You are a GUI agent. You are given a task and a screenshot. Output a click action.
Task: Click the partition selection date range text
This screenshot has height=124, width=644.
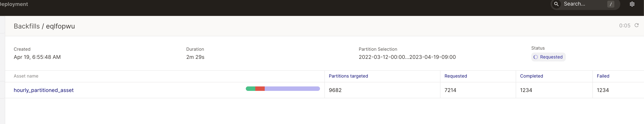407,57
